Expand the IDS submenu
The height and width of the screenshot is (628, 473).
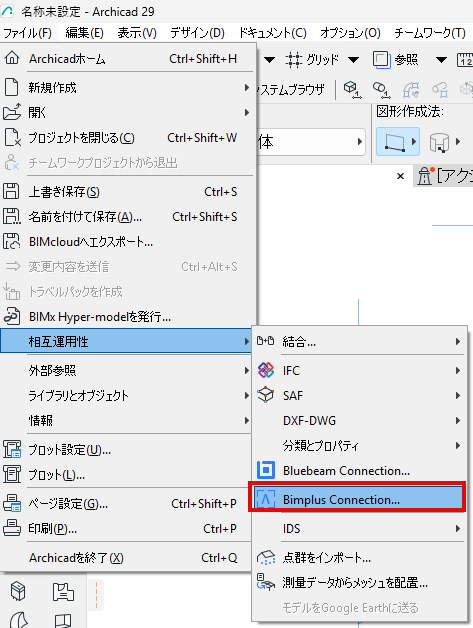(x=359, y=529)
